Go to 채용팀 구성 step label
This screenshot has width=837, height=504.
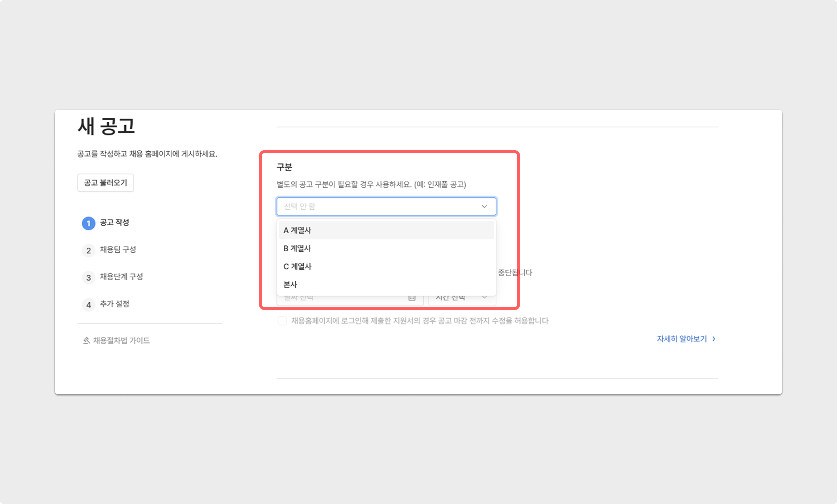click(118, 249)
